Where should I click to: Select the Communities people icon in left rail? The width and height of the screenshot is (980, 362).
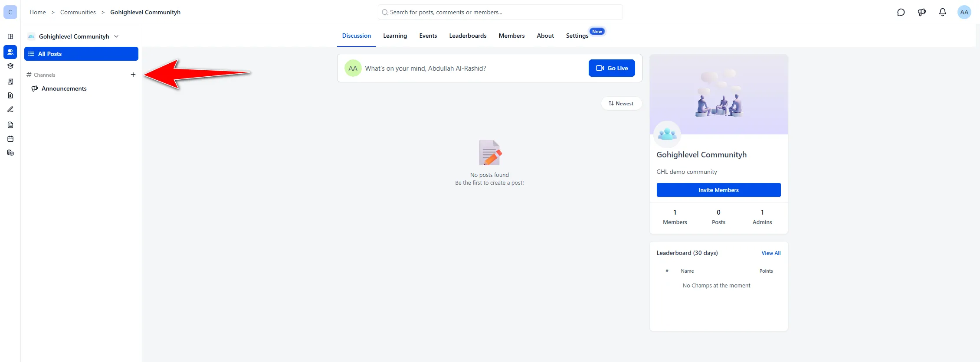10,52
